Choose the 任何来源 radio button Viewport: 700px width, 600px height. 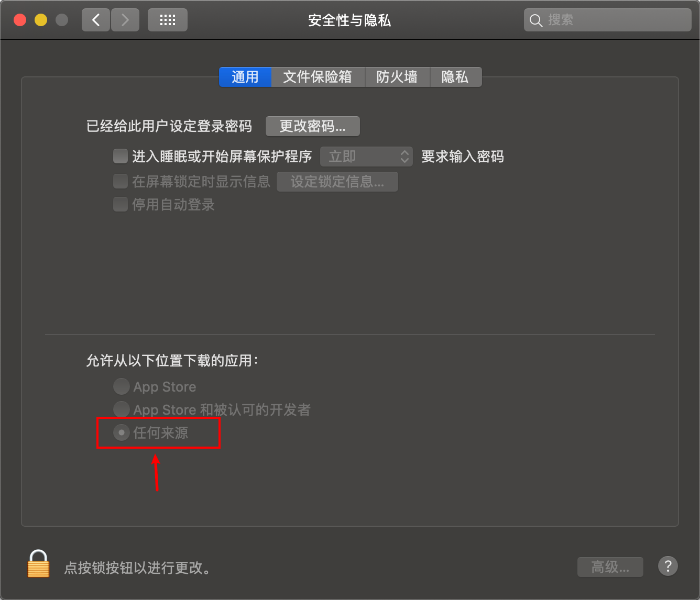(121, 432)
